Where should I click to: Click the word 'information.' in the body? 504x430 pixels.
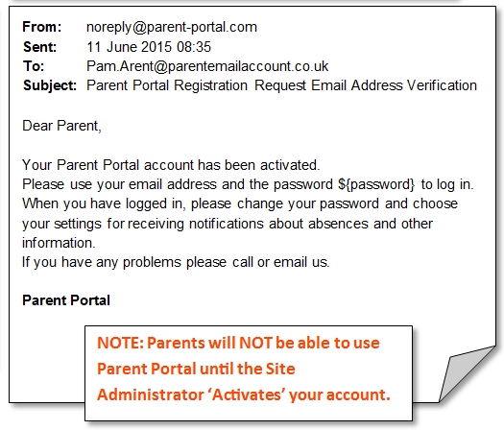tap(59, 243)
